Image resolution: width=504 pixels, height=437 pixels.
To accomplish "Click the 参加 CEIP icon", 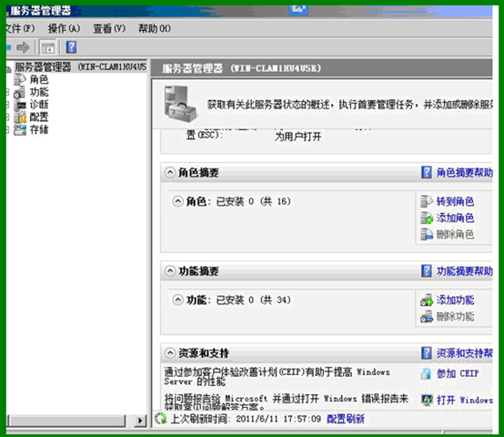I will 426,373.
